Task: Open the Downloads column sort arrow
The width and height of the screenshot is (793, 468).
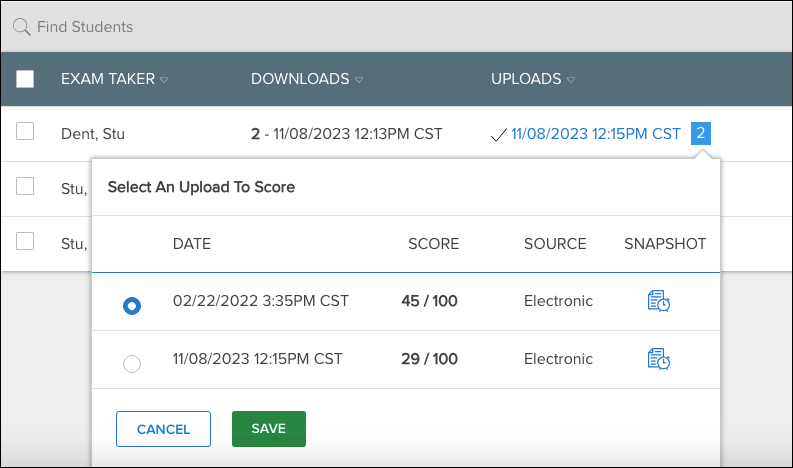Action: [359, 80]
